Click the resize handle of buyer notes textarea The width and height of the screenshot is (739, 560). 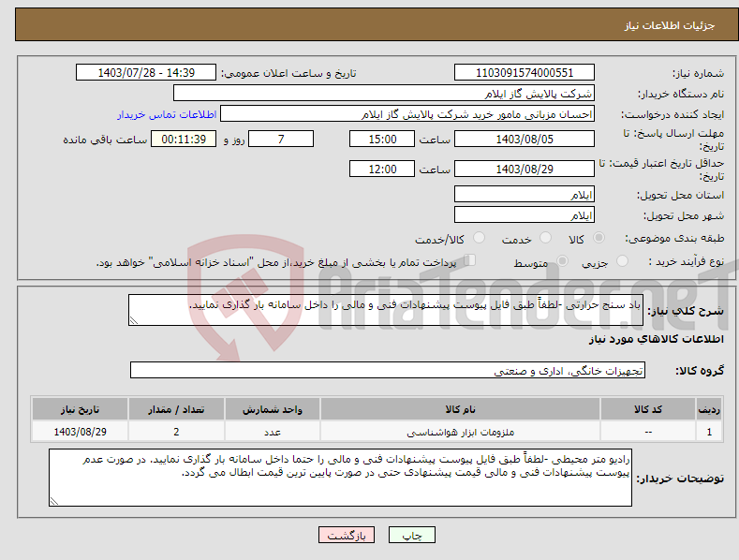pyautogui.click(x=54, y=501)
